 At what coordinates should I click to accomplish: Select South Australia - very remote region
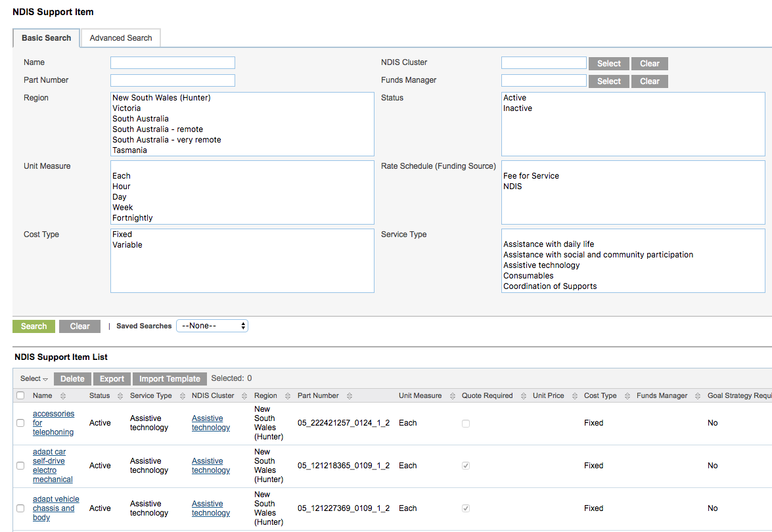click(166, 140)
